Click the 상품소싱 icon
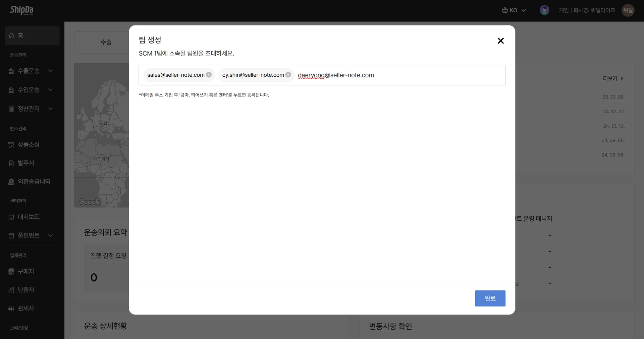644x339 pixels. pyautogui.click(x=11, y=145)
